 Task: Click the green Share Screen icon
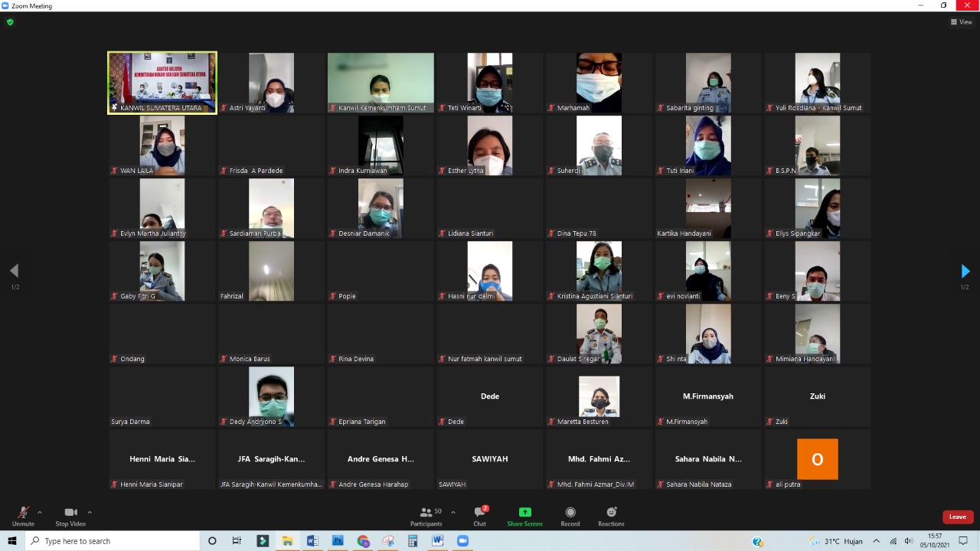pyautogui.click(x=524, y=513)
